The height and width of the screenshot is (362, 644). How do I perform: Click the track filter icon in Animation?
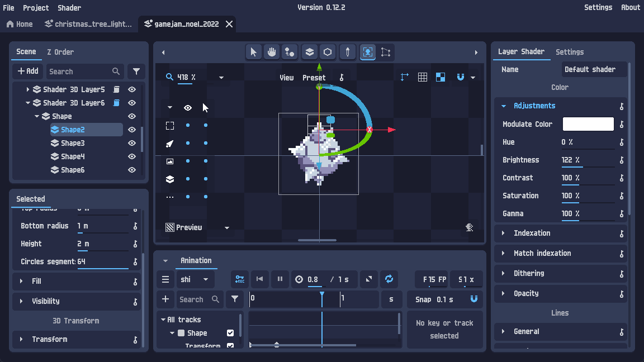point(235,299)
